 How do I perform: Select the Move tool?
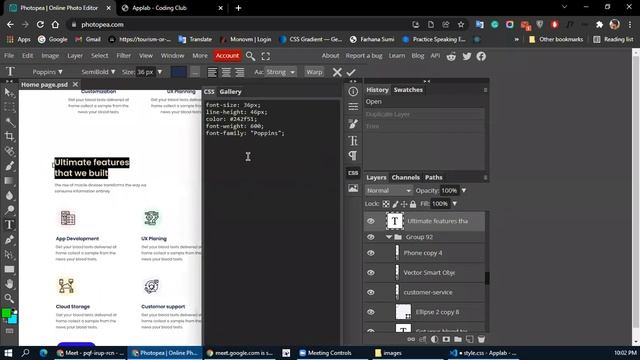pyautogui.click(x=9, y=93)
